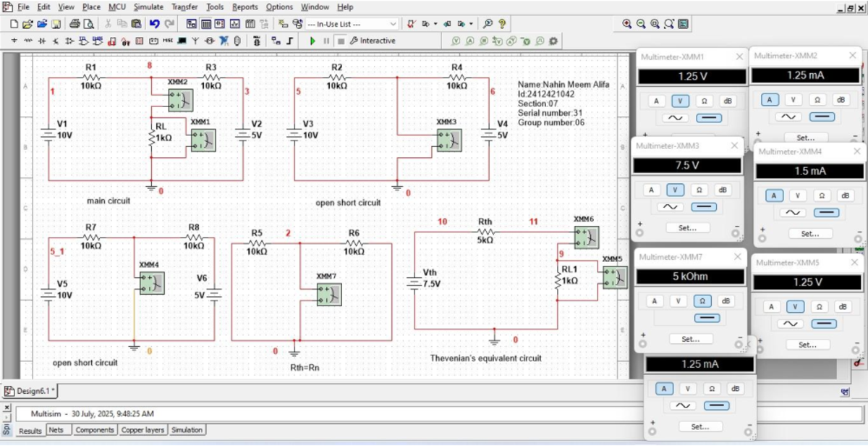Place a voltage probe
The height and width of the screenshot is (446, 868).
tap(456, 41)
